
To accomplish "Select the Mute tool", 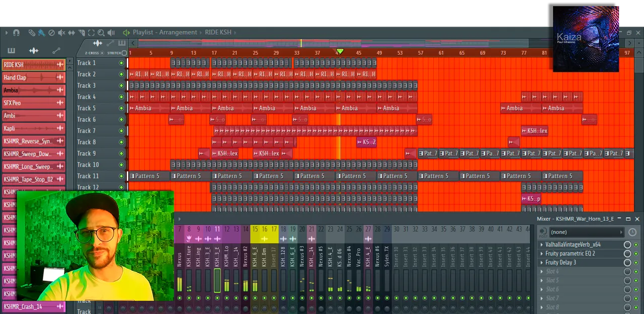I will pos(61,33).
